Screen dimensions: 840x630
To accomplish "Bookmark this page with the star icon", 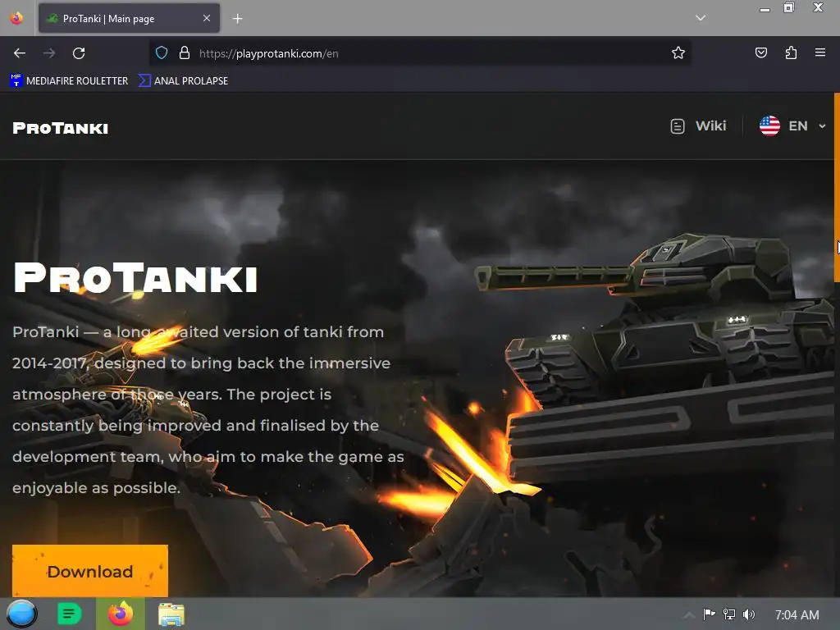I will point(678,52).
